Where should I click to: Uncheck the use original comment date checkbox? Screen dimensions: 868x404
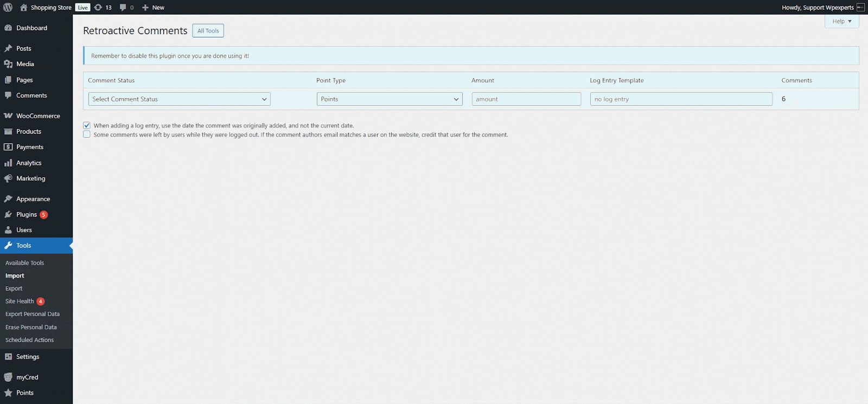[x=87, y=125]
